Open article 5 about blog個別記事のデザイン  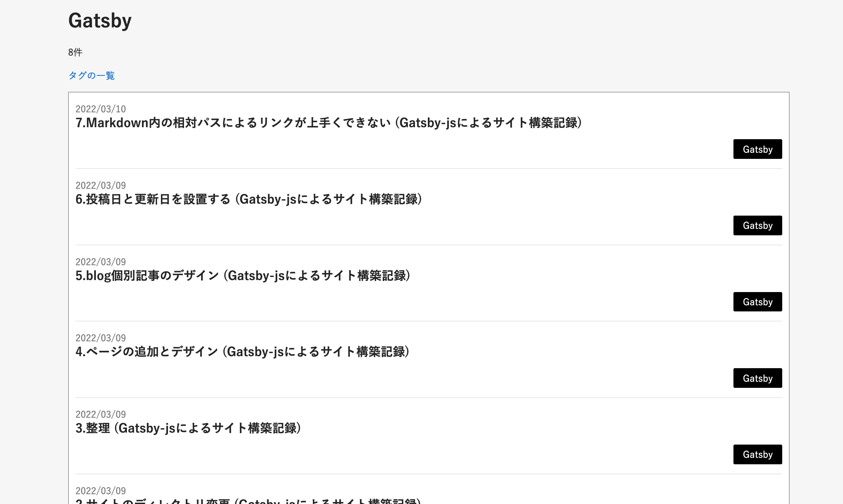coord(243,275)
